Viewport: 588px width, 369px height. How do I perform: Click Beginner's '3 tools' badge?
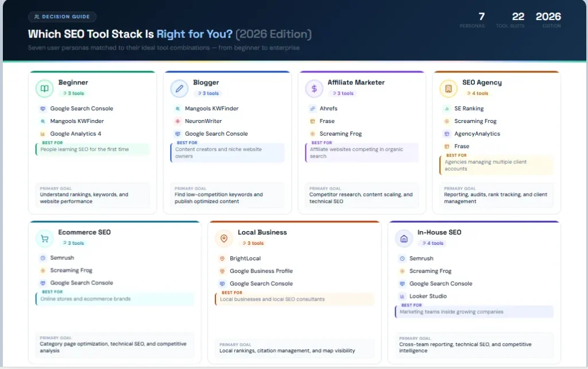[73, 94]
